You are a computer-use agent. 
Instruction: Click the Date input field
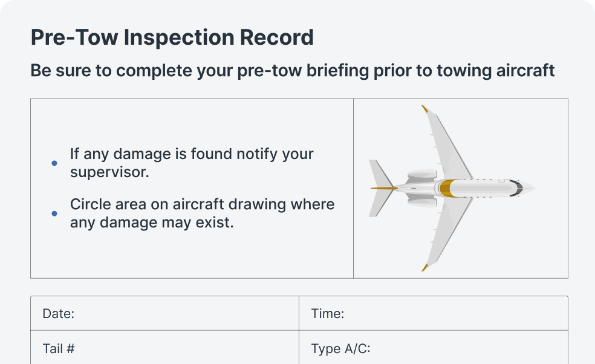[164, 314]
